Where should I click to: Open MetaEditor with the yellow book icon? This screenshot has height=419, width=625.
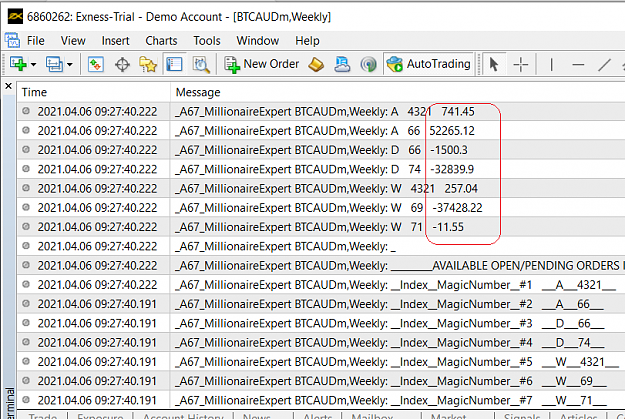(x=316, y=64)
